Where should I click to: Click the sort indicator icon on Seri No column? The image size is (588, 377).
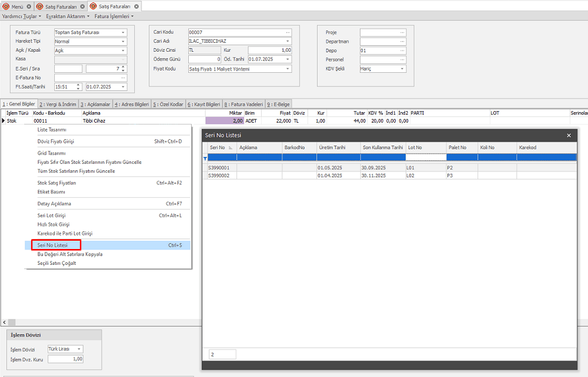tap(230, 148)
